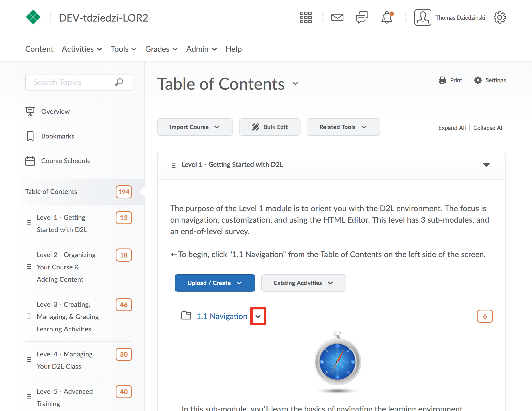Open the Activities menu

(x=82, y=49)
